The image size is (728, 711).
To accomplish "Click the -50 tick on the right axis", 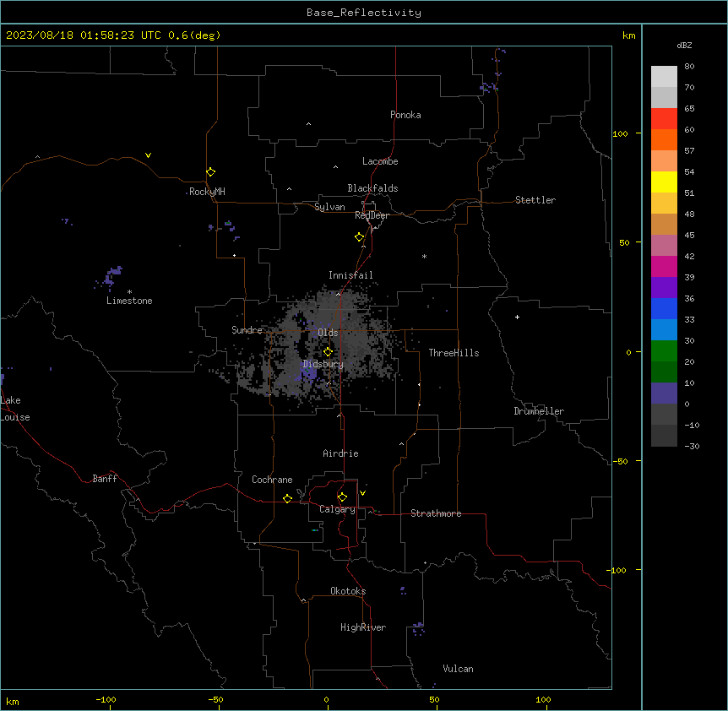I will pos(620,461).
